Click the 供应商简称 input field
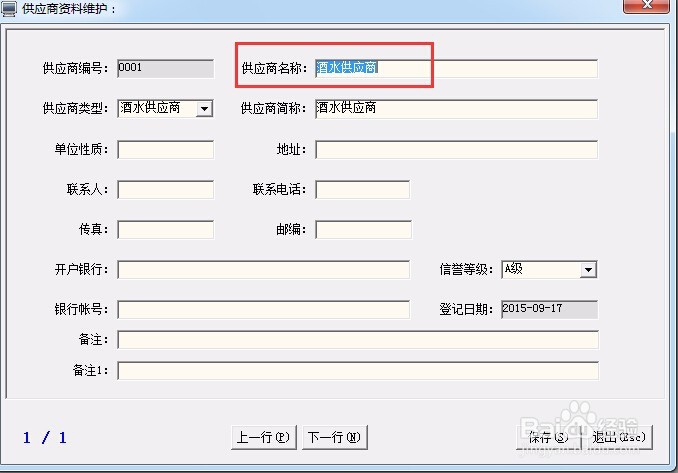678x473 pixels. click(x=457, y=109)
